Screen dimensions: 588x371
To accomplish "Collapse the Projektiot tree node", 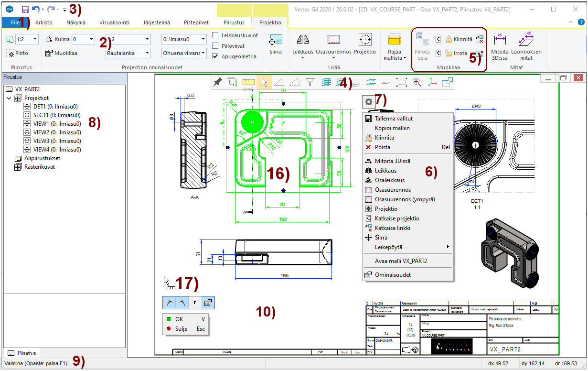I will coord(10,98).
